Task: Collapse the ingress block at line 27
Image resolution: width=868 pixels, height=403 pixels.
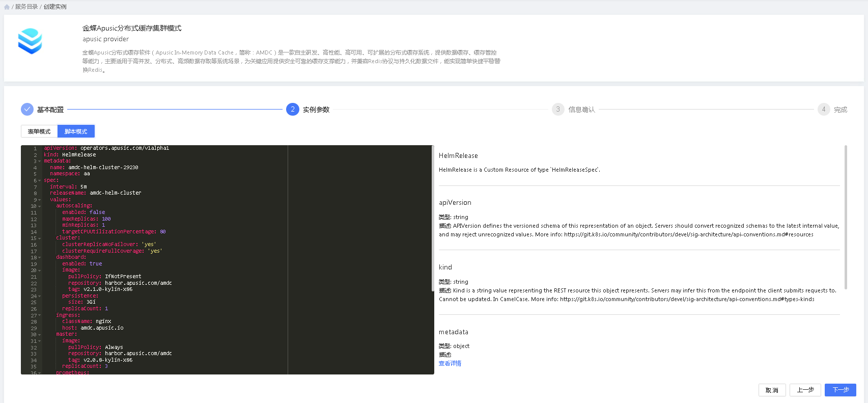Action: 40,315
